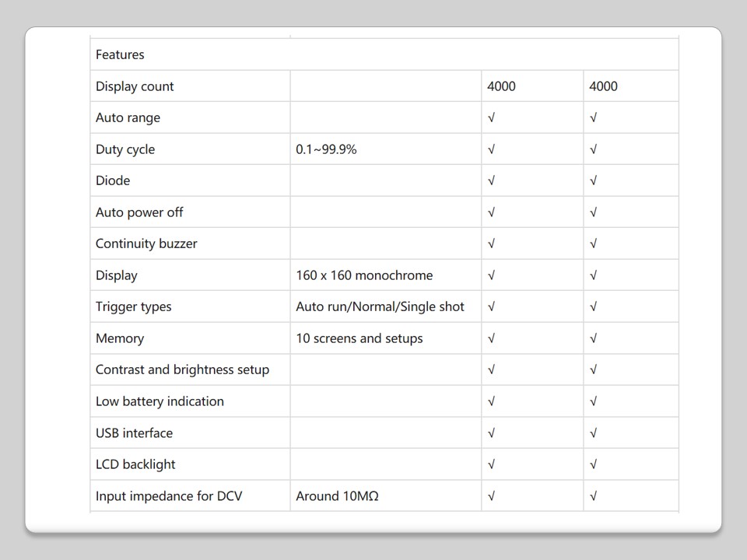Click the 160 x 160 monochrome cell
The width and height of the screenshot is (747, 560).
pos(364,275)
